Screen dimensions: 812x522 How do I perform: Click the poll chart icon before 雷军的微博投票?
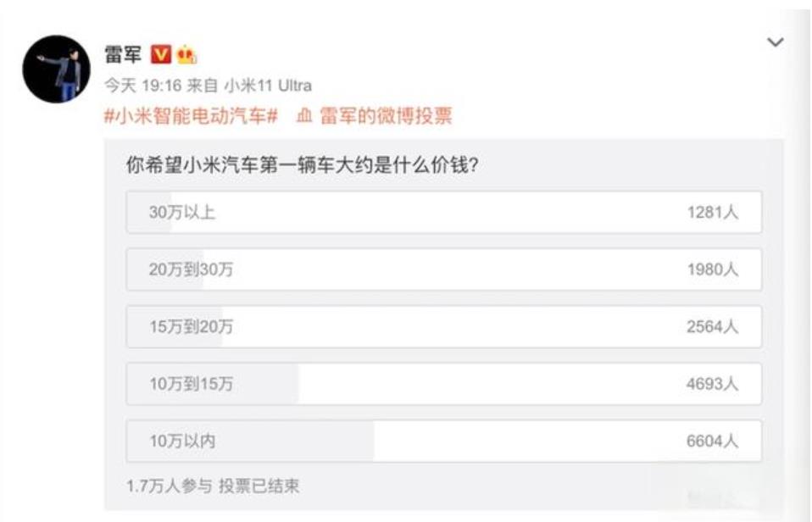tap(304, 115)
